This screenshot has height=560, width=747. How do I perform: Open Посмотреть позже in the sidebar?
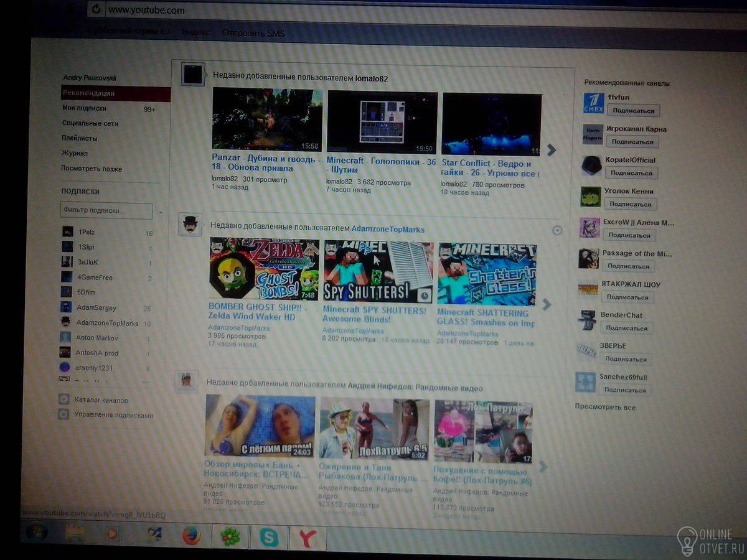coord(92,169)
